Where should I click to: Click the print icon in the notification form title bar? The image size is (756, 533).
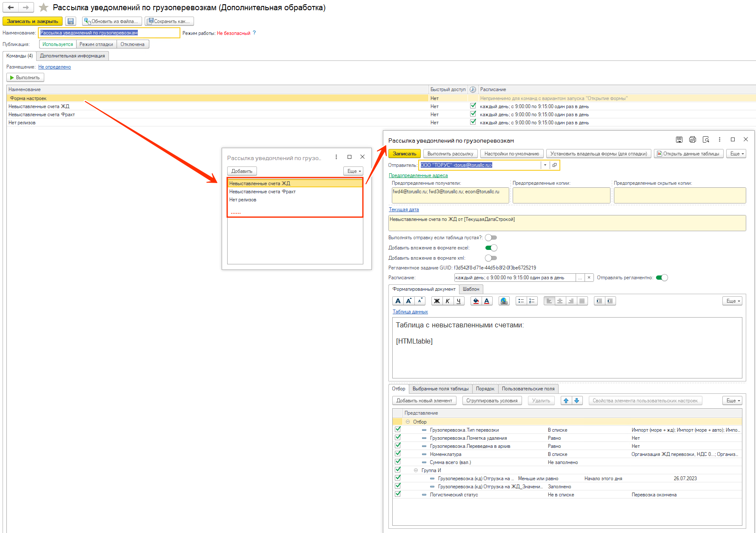coord(693,140)
